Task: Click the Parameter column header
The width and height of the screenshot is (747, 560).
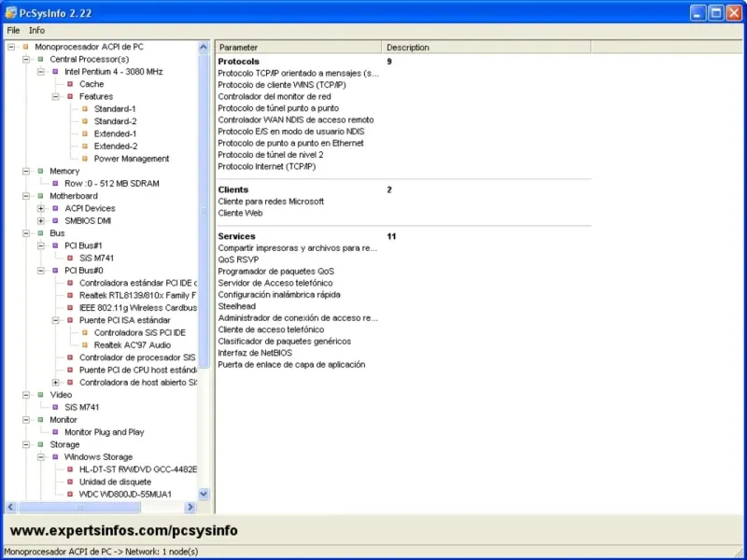Action: tap(299, 48)
